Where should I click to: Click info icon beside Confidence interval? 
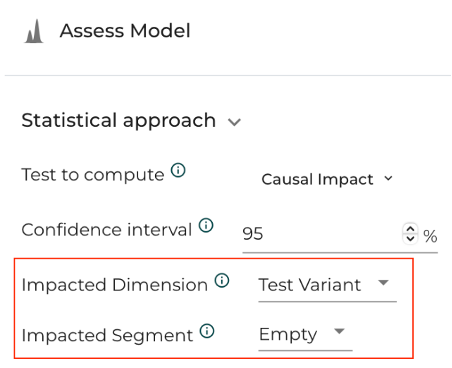pyautogui.click(x=206, y=226)
